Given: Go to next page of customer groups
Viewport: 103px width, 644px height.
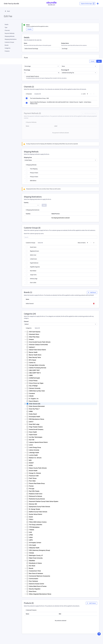Looking at the screenshot, I should coord(94,243).
